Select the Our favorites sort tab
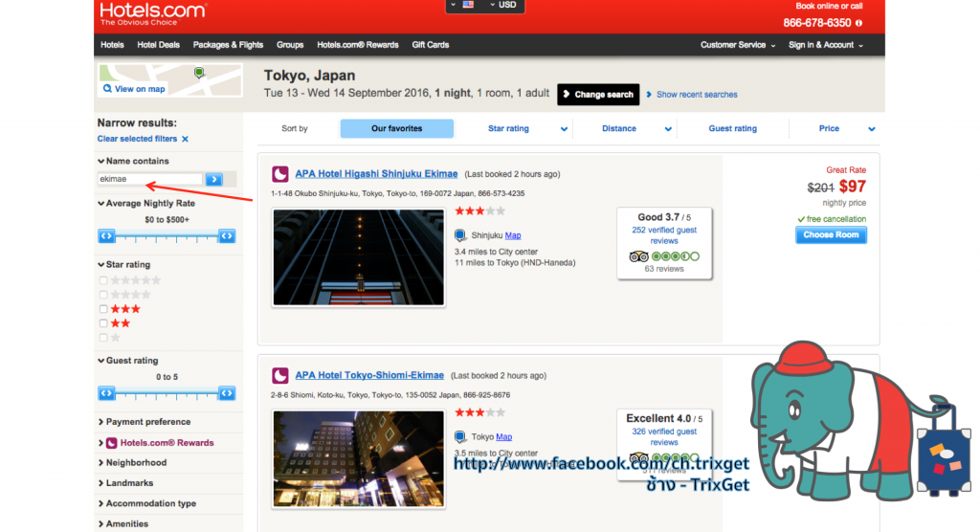 [x=396, y=128]
